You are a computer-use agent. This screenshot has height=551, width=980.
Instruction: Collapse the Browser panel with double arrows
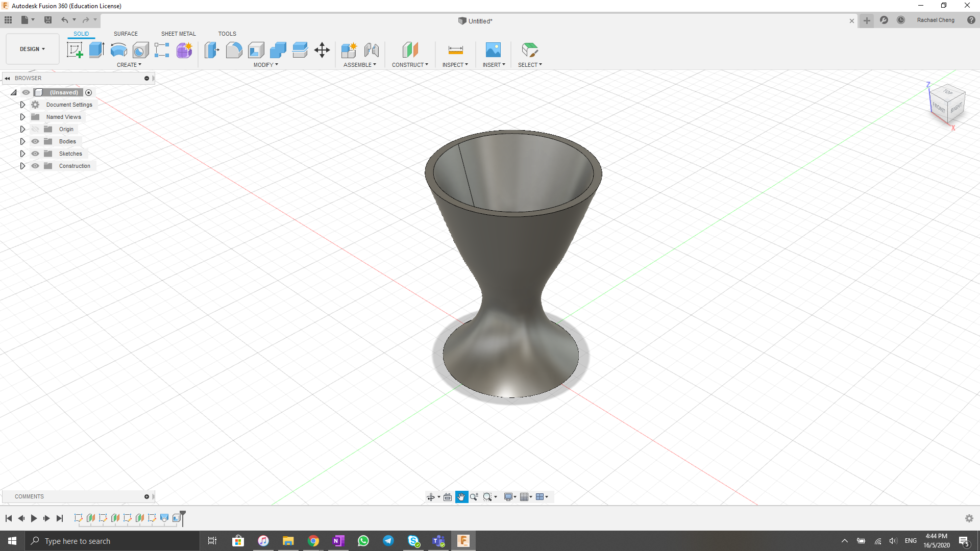[x=7, y=78]
